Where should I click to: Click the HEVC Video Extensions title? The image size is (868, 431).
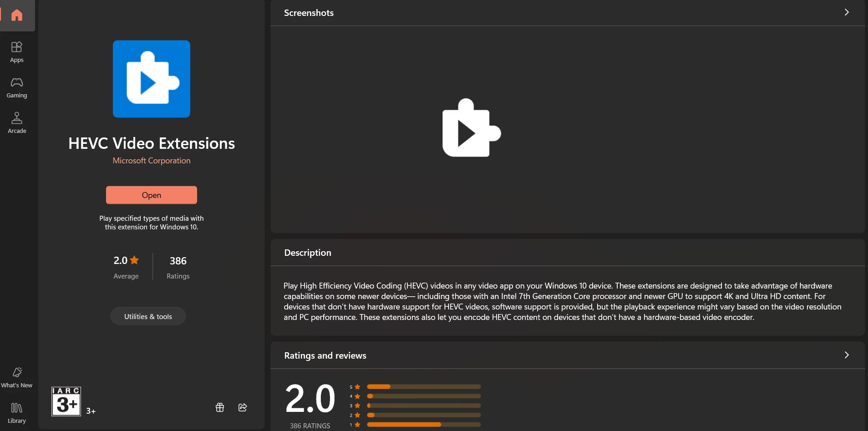coord(152,143)
